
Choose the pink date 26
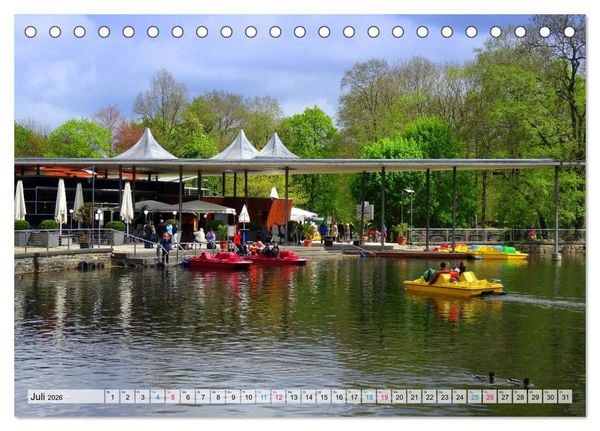click(490, 397)
